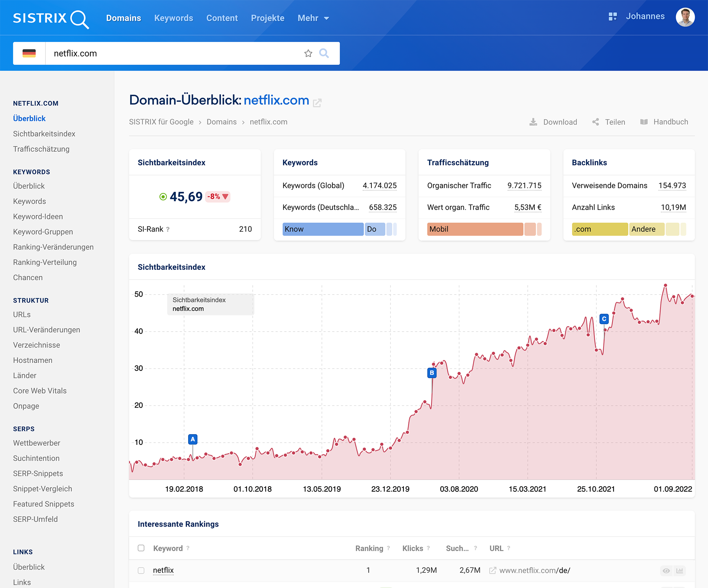Open Projekte in the top navigation
Screen dimensions: 708x588
click(267, 18)
